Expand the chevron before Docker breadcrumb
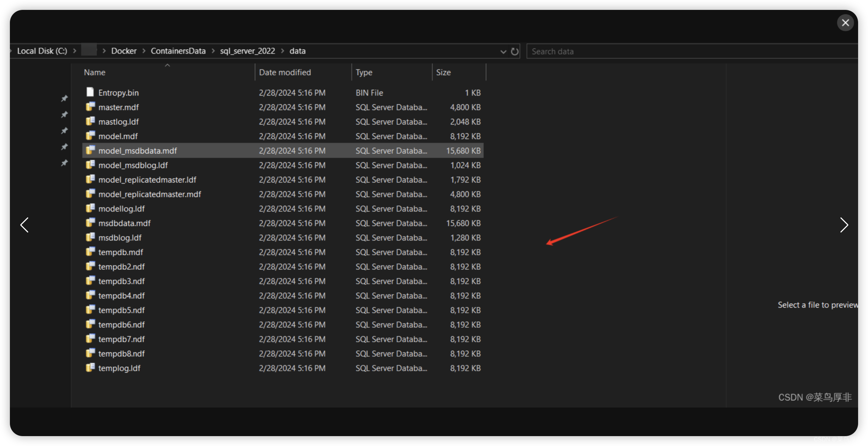868x446 pixels. pyautogui.click(x=104, y=51)
